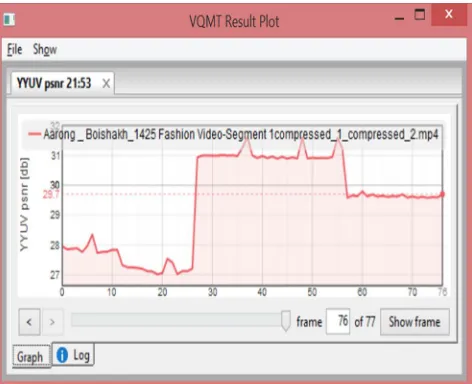Click the x-axis label 76
The width and height of the screenshot is (472, 384).
[442, 292]
